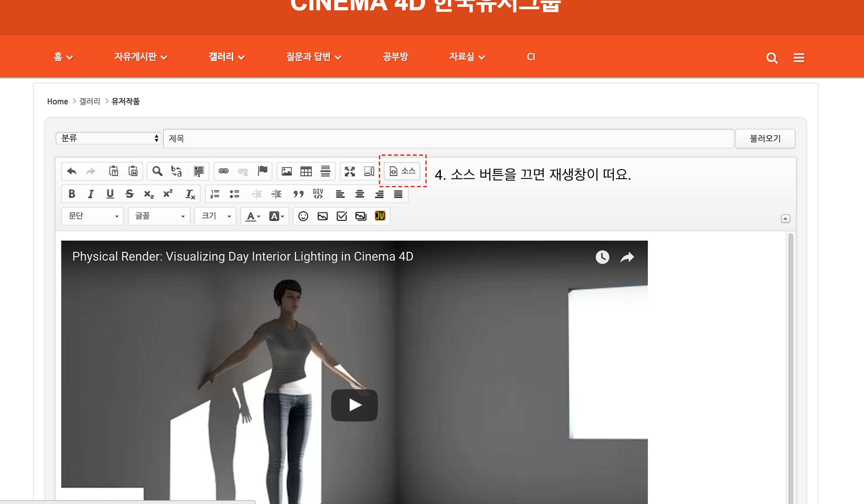Open the 문단 paragraph format dropdown
864x504 pixels.
tap(92, 216)
